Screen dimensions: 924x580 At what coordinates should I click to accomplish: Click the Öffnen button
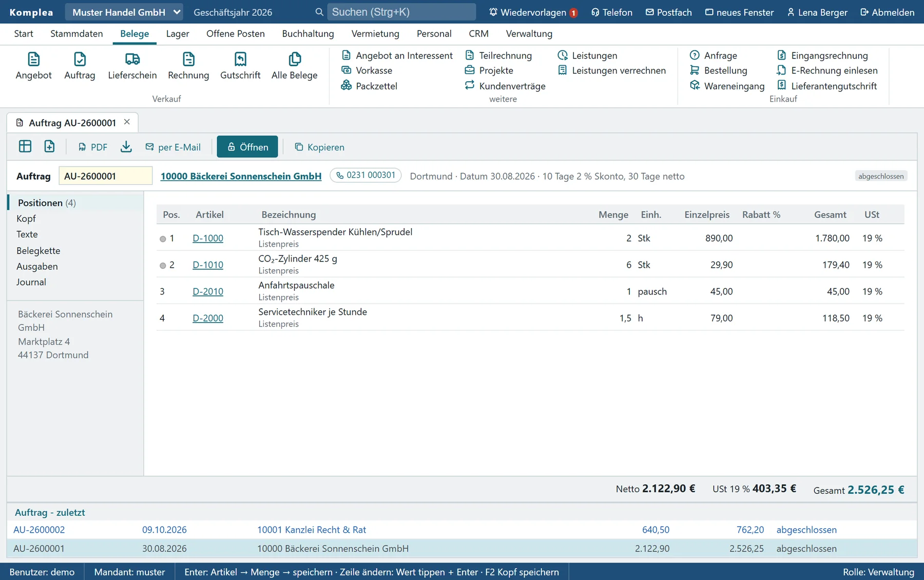(247, 147)
